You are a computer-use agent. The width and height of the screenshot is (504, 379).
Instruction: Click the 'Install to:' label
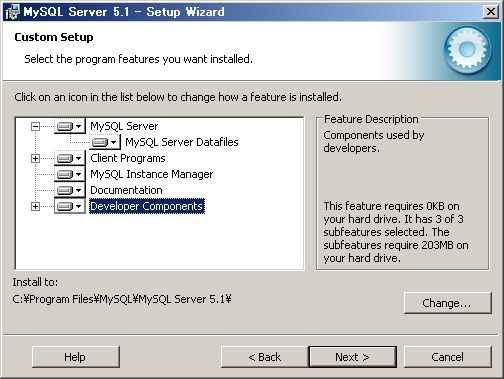[35, 282]
